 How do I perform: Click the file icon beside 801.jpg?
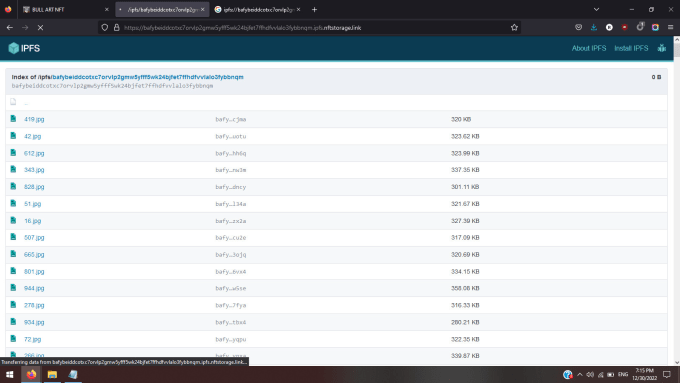point(13,271)
